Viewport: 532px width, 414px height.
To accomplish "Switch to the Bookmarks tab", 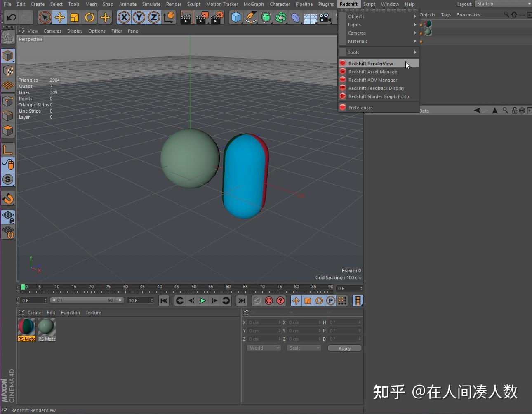I will [x=468, y=14].
